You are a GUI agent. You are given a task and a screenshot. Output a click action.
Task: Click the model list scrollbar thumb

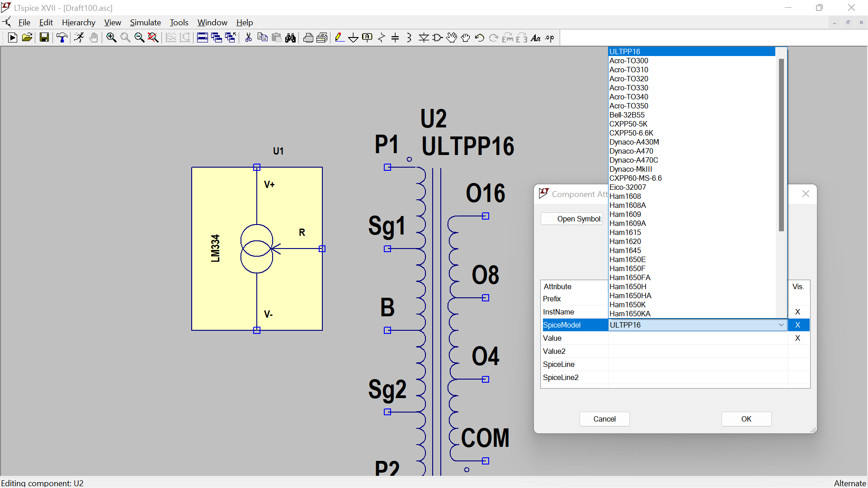781,145
